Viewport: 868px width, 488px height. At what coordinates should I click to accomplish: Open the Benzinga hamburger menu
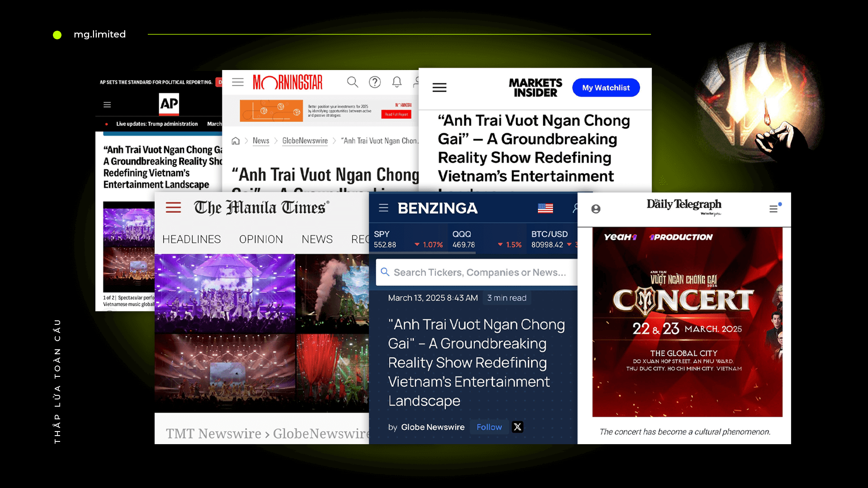click(384, 208)
